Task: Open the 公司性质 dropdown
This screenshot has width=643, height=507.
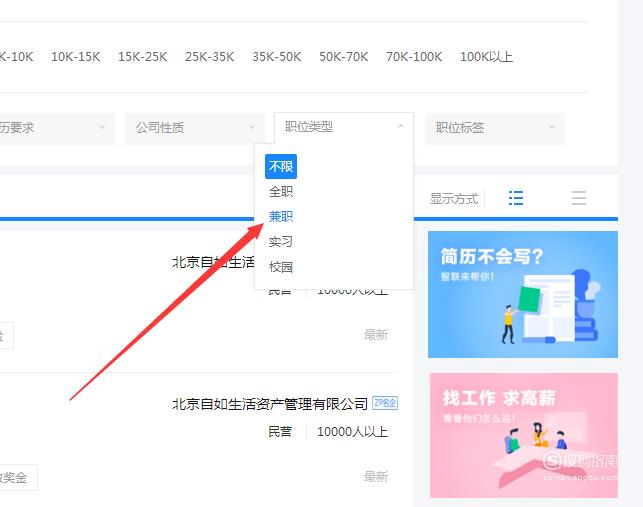Action: tap(195, 128)
